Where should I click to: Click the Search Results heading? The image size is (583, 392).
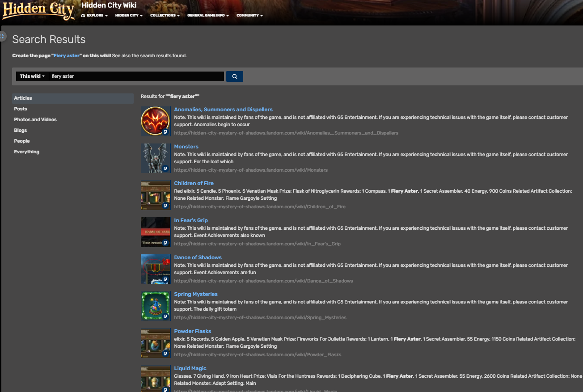coord(49,39)
